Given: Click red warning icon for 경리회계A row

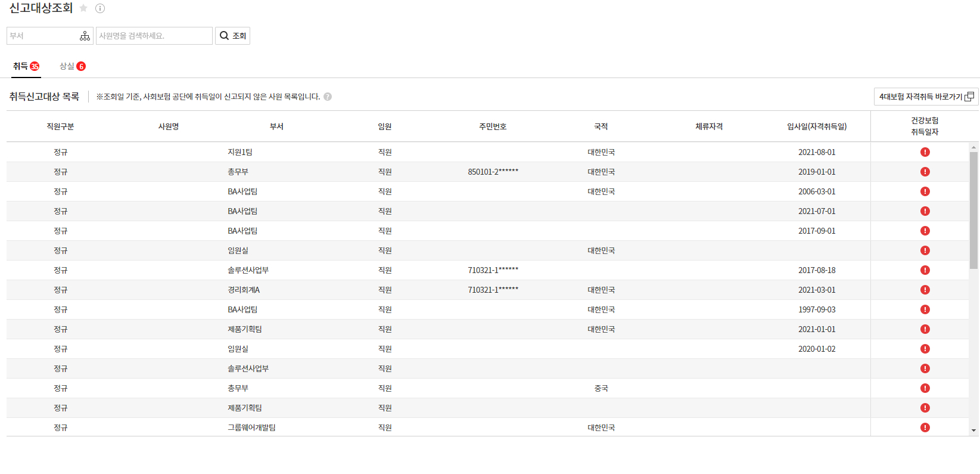Looking at the screenshot, I should point(925,290).
